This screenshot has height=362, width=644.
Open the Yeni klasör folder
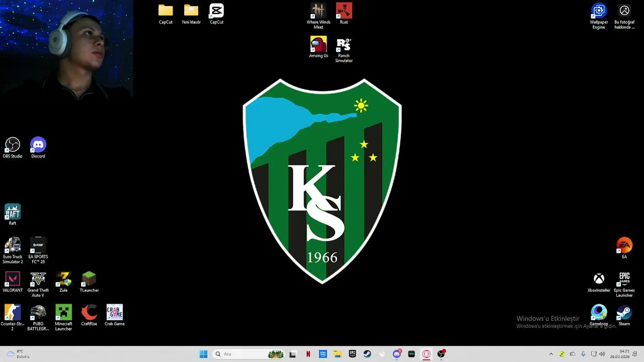click(191, 14)
